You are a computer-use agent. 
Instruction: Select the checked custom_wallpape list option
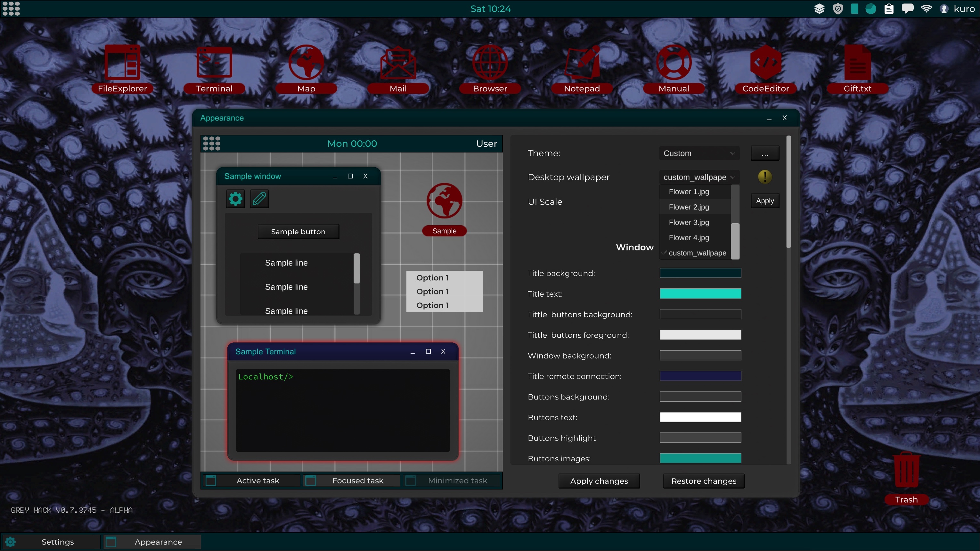pos(695,253)
